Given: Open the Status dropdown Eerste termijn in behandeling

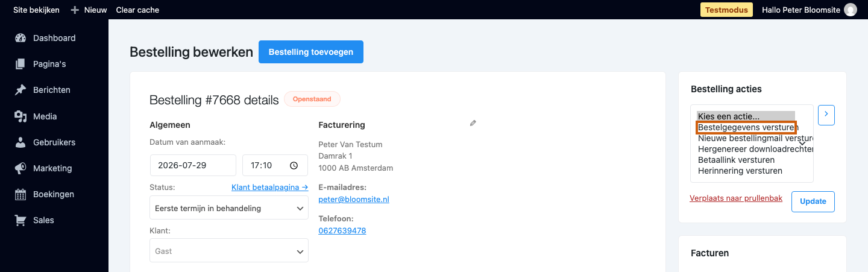Looking at the screenshot, I should pyautogui.click(x=229, y=209).
